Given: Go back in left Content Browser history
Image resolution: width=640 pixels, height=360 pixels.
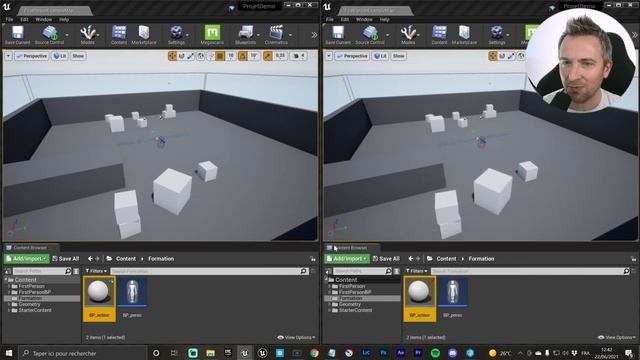Looking at the screenshot, I should coord(90,259).
